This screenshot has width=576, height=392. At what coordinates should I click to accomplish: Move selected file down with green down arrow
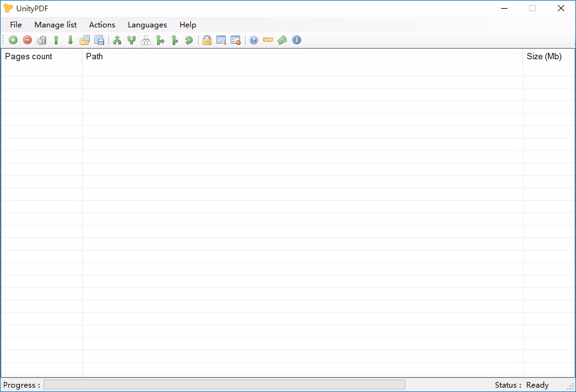point(70,40)
